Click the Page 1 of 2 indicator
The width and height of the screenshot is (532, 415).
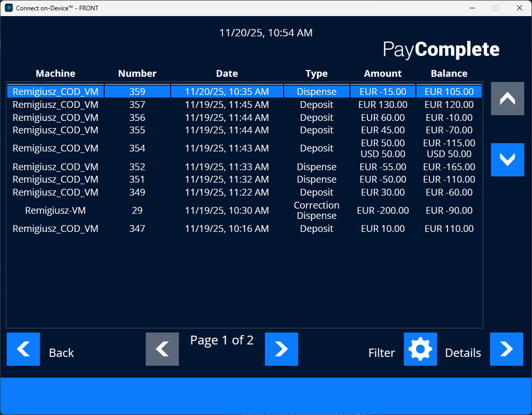[x=222, y=340]
